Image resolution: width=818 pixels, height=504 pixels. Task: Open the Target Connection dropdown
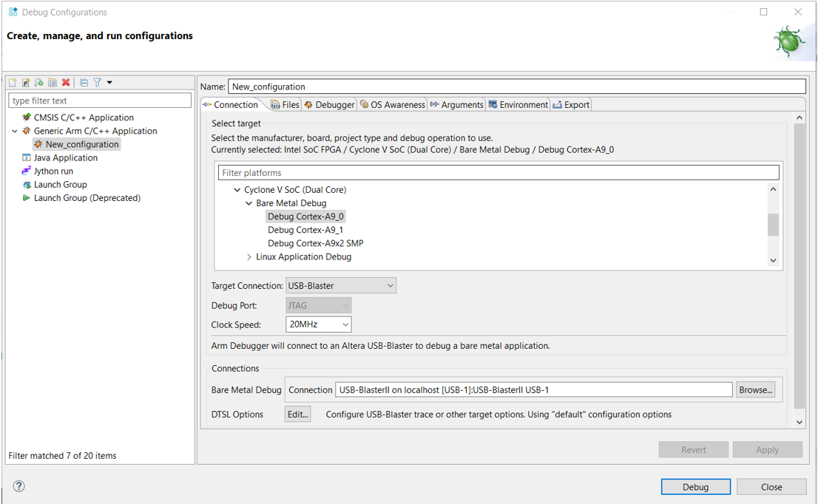340,285
